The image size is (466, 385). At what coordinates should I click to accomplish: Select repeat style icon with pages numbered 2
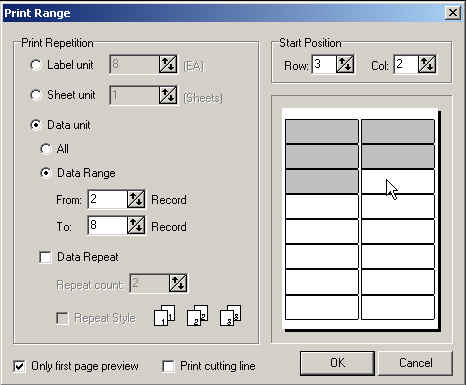tap(198, 315)
